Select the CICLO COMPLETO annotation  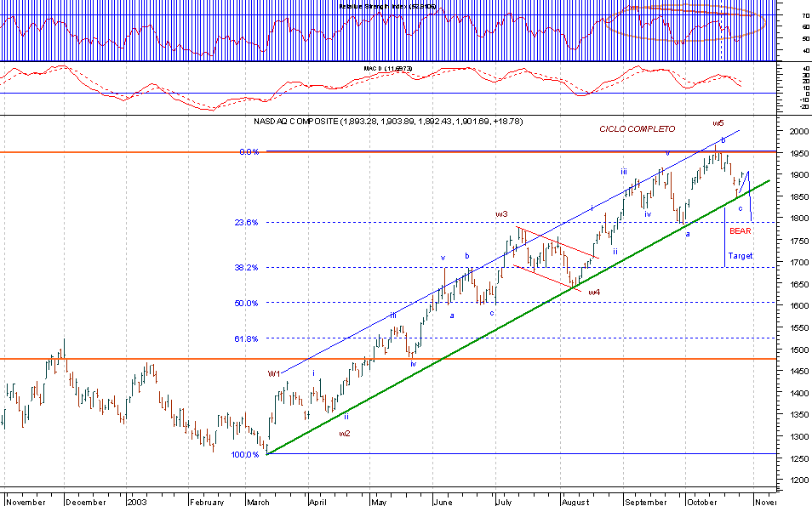click(x=637, y=128)
